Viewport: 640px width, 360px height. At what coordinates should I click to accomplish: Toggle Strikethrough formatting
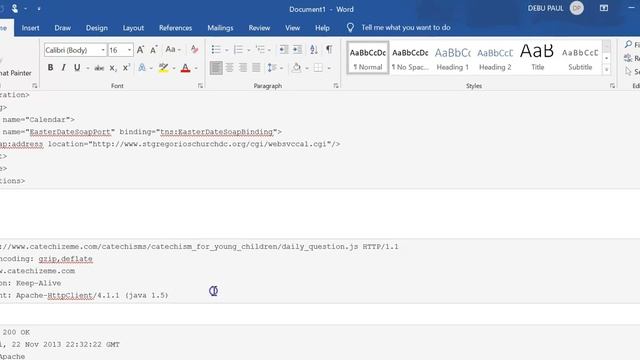point(99,68)
